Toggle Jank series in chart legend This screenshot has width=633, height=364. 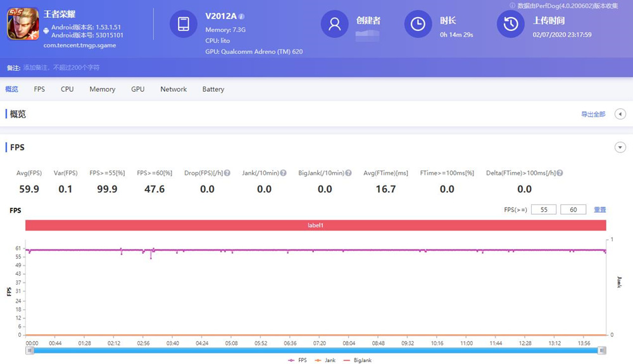(325, 360)
